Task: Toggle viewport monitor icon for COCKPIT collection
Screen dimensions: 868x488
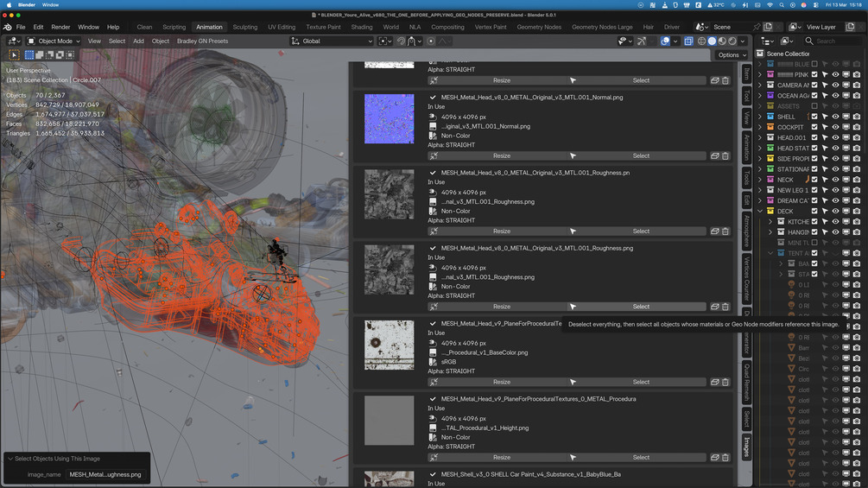Action: point(846,127)
